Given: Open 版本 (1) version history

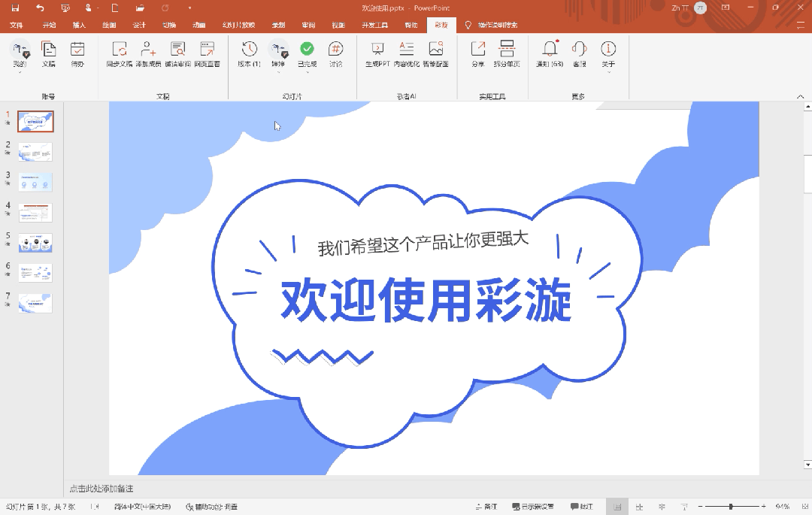Looking at the screenshot, I should 249,54.
